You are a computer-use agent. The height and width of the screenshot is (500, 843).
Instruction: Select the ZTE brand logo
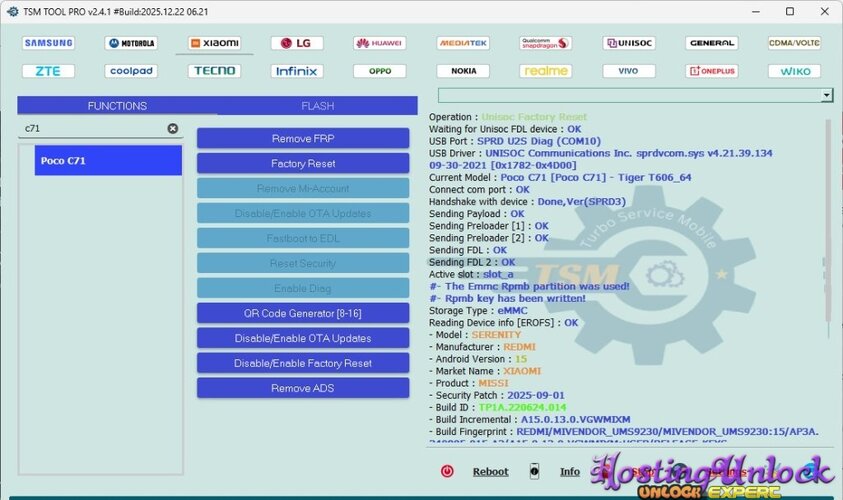click(48, 71)
